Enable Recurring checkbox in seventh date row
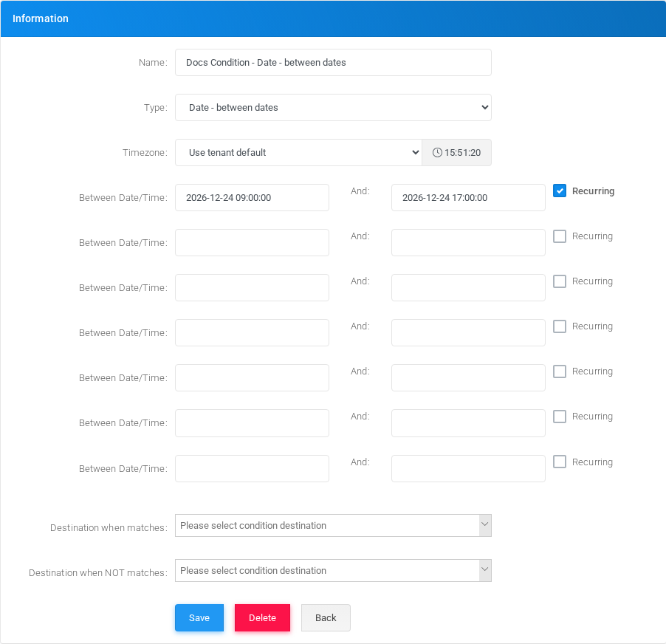 (x=560, y=462)
